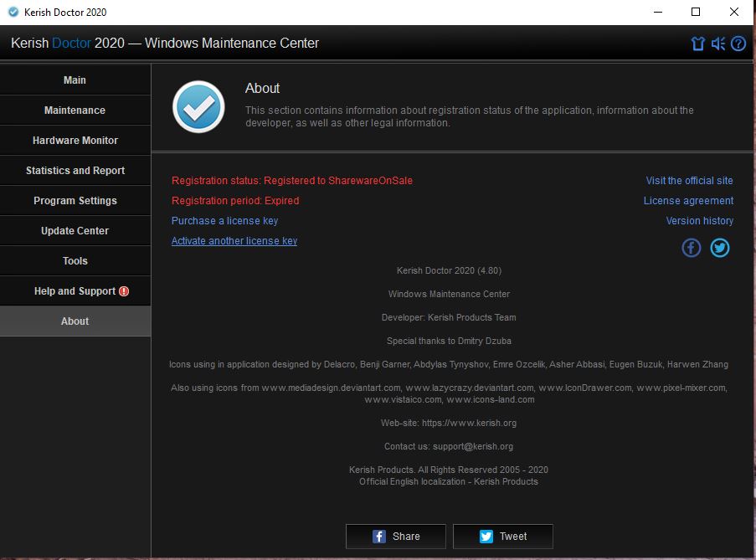Open the round Twitter page icon
This screenshot has width=756, height=560.
click(x=719, y=248)
